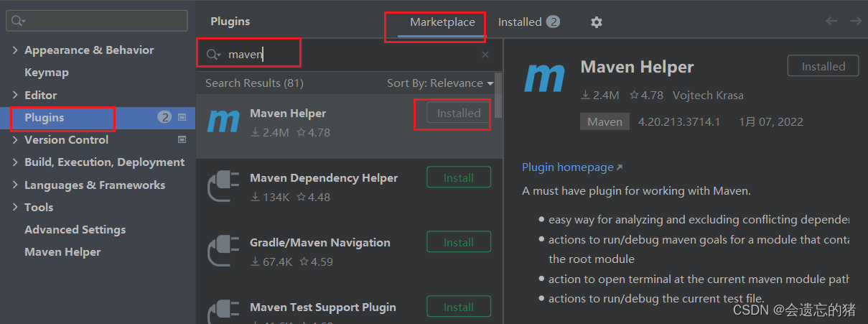Click Installed button in Maven Helper row
Viewport: 868px width, 324px height.
pyautogui.click(x=459, y=113)
